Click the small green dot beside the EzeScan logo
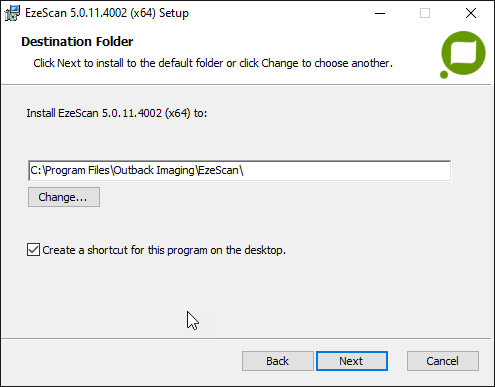Screen dimensions: 495x387 point(444,74)
